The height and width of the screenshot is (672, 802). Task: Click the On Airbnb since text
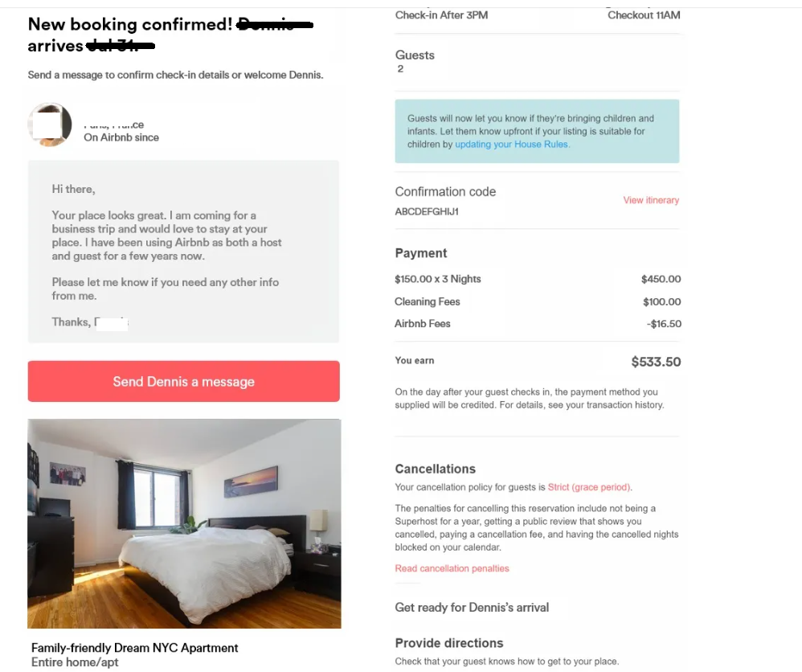(121, 137)
